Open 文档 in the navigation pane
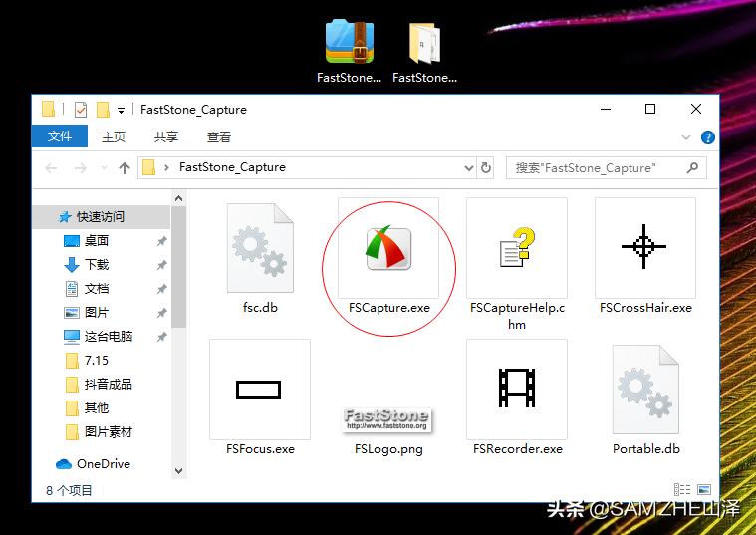This screenshot has height=535, width=756. click(97, 289)
